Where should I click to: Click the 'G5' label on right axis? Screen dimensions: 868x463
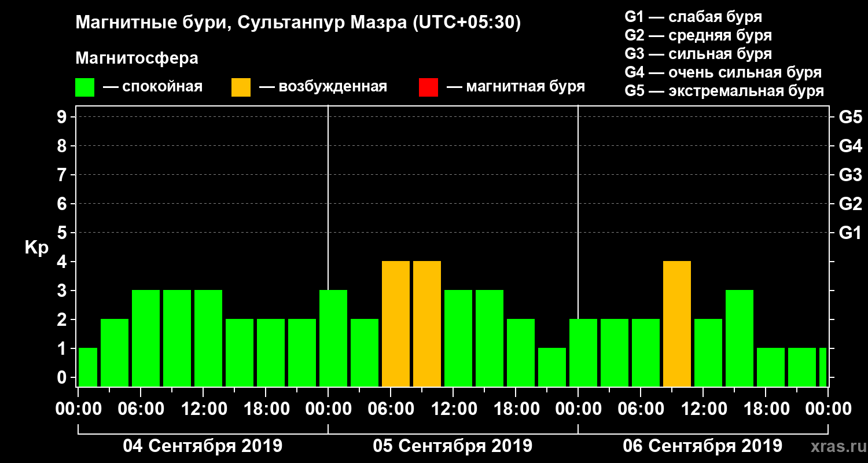[x=850, y=117]
